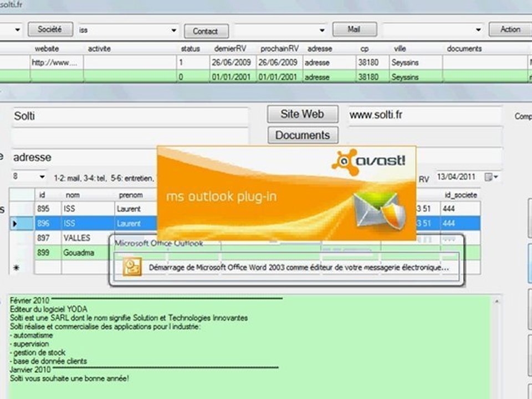
Task: Expand the dropdown next to Contact
Action: pyautogui.click(x=322, y=30)
